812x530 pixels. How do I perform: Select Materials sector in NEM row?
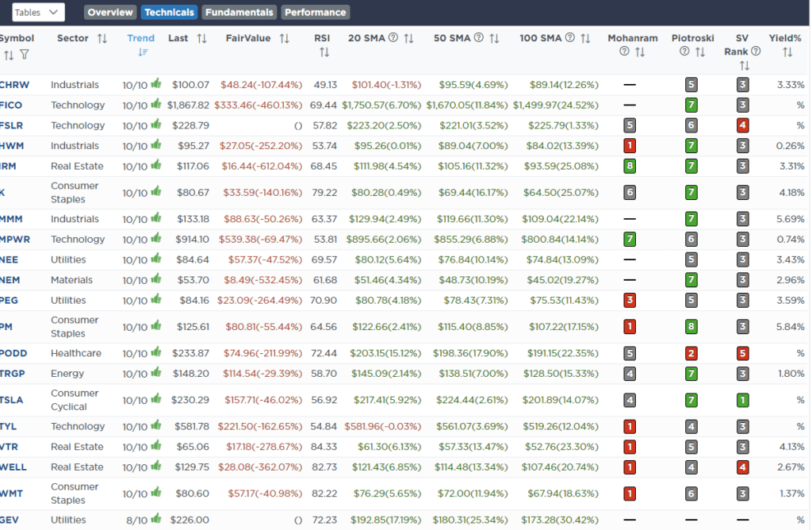(x=71, y=280)
